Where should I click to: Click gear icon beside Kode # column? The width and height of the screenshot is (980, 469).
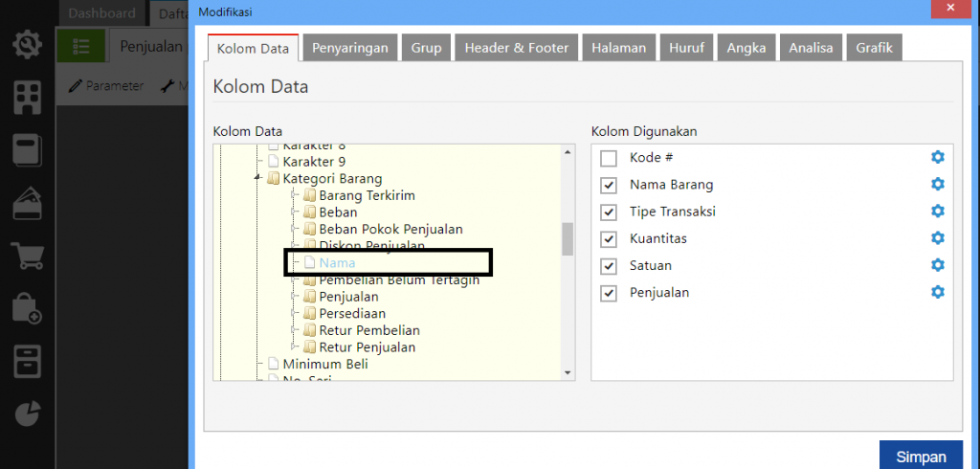pos(938,158)
